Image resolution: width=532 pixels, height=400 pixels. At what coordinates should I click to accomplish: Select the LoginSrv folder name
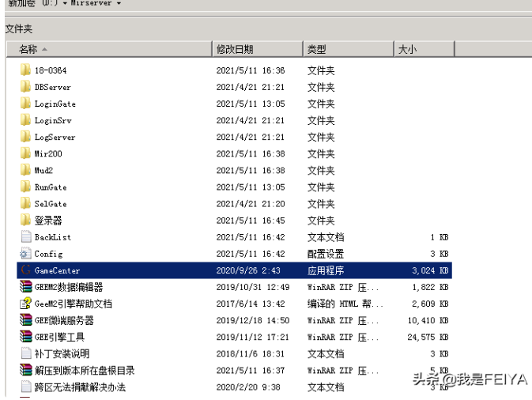point(53,120)
